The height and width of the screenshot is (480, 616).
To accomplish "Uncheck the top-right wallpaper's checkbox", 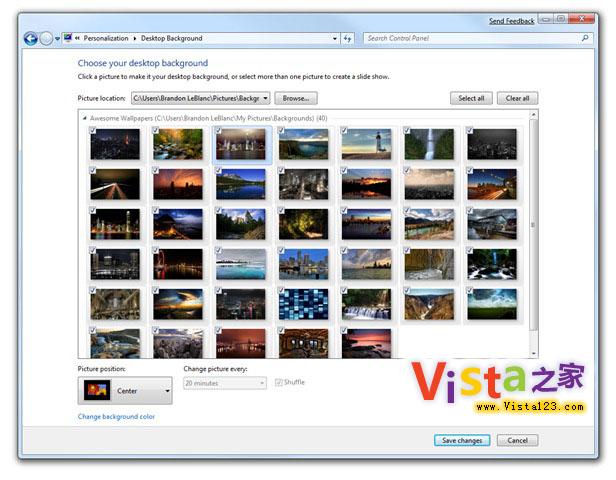I will point(471,130).
